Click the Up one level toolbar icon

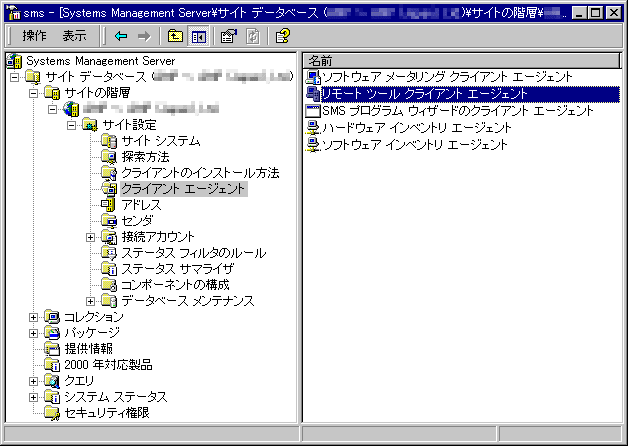[175, 37]
